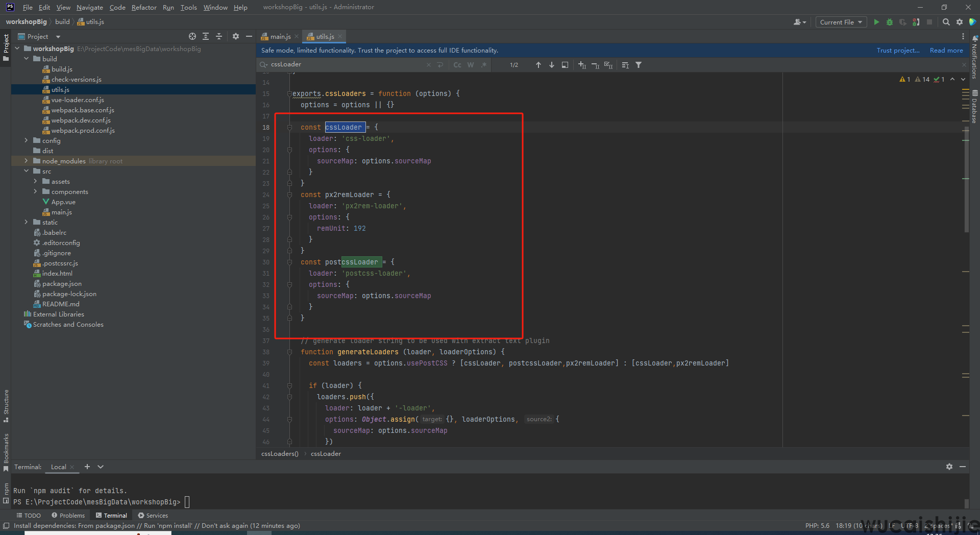980x535 pixels.
Task: Go to next search occurrence arrow
Action: [x=551, y=65]
